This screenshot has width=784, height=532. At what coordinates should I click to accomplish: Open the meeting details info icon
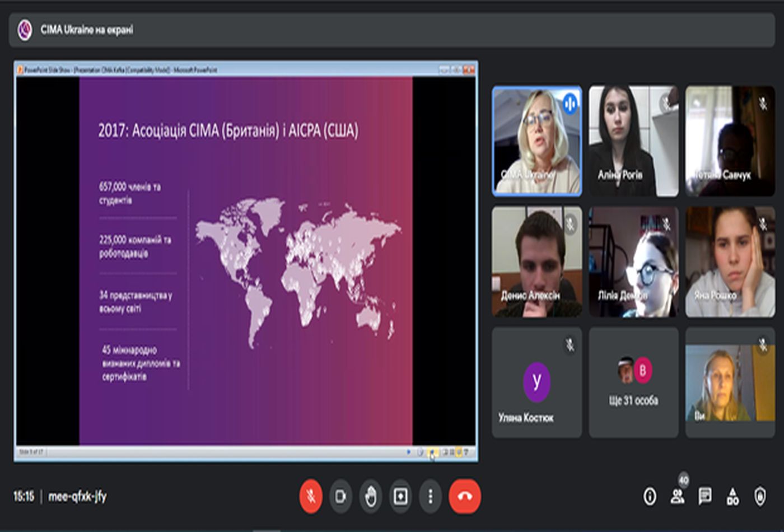pos(650,496)
